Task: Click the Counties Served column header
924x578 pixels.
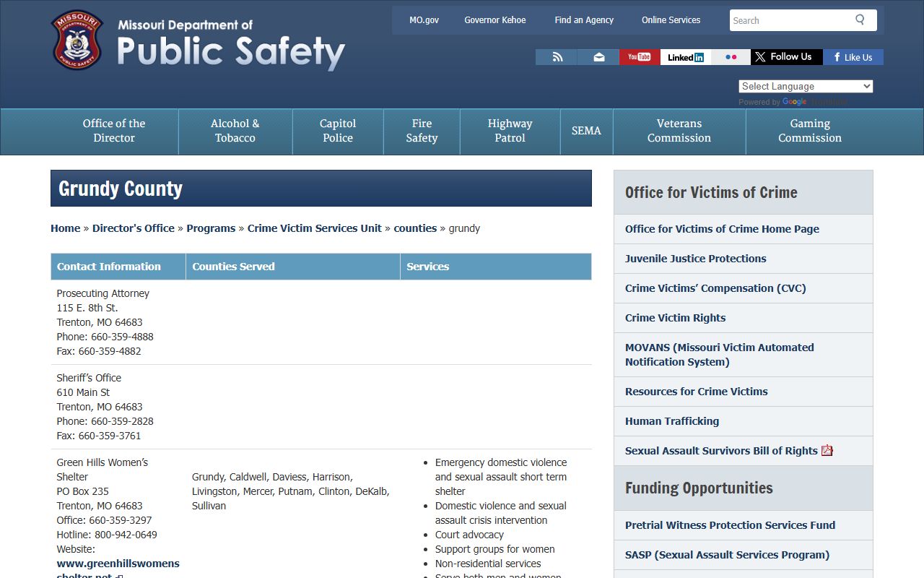Action: click(293, 267)
